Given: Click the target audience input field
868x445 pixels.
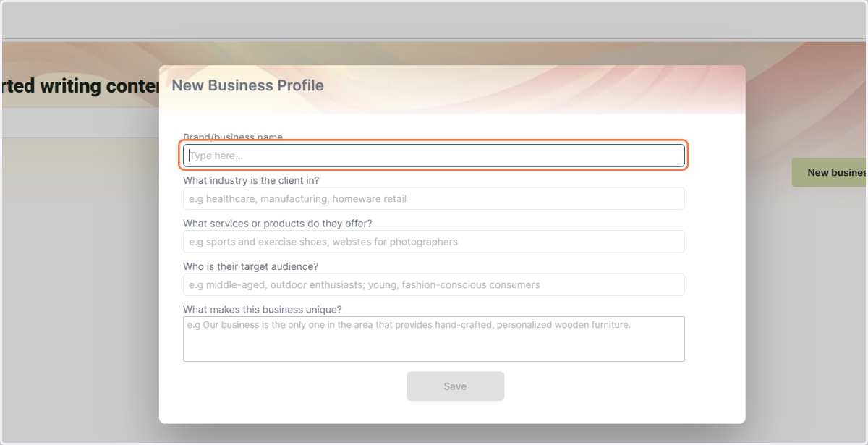Looking at the screenshot, I should [434, 284].
